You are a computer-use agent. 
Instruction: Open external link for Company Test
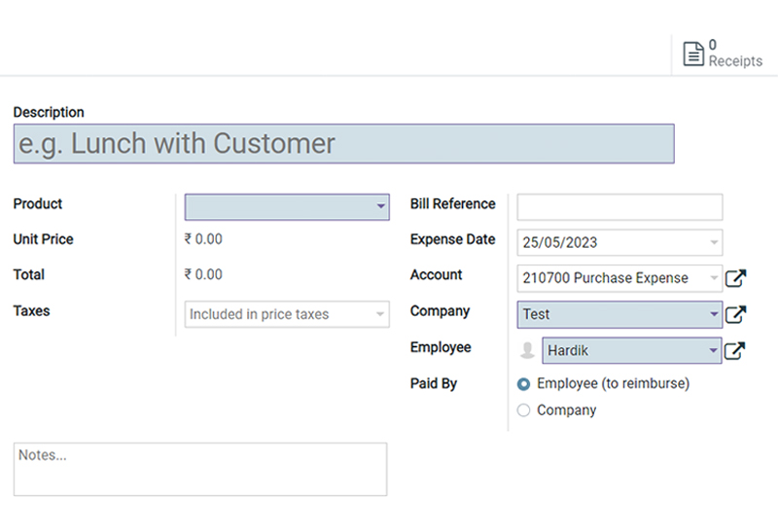(735, 315)
